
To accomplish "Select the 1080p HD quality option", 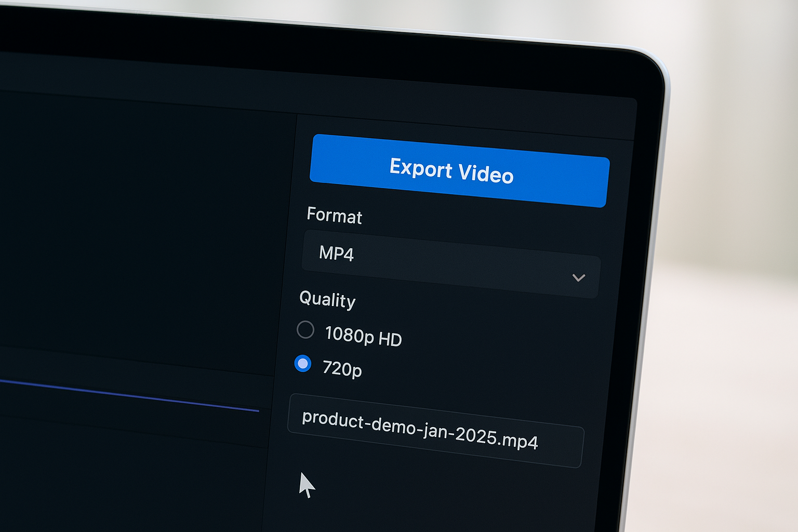I will pyautogui.click(x=305, y=329).
